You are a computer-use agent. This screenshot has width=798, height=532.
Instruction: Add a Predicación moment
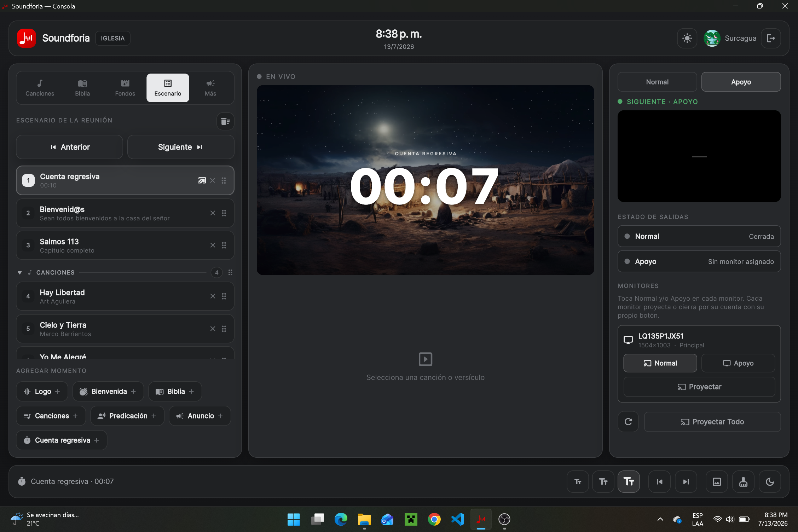point(127,416)
